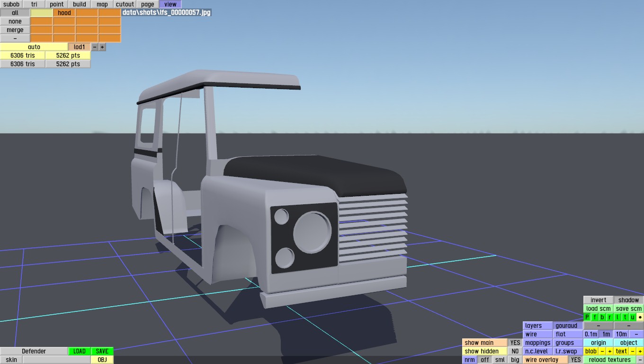The image size is (644, 364).
Task: Switch to the tri tab
Action: (x=34, y=4)
